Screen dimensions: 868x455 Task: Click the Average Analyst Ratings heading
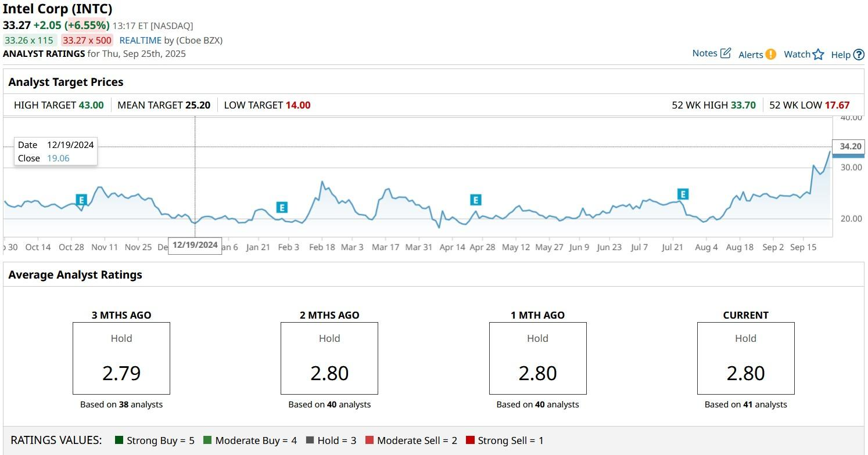[x=75, y=275]
